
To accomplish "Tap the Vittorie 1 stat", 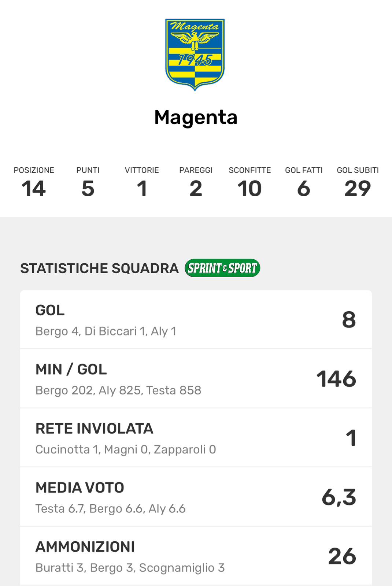I will tap(142, 183).
